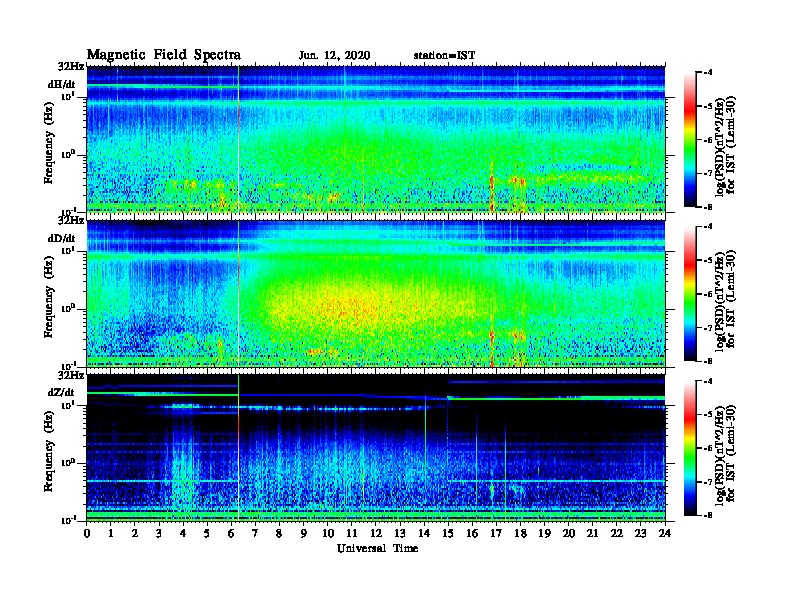Click "Frequency (Hz)" axis label of dZ/dt panel
Viewport: 792px width, 612px height.
[48, 451]
